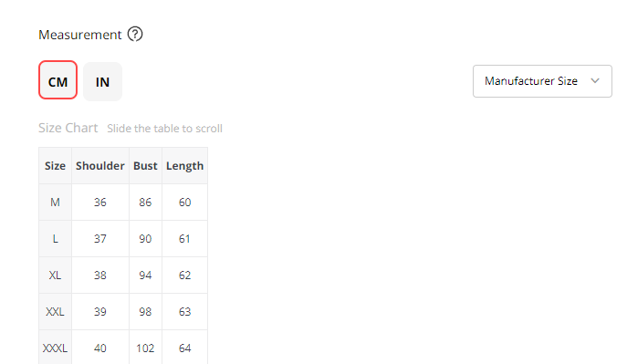627x364 pixels.
Task: Click the Measurement heading text
Action: (80, 35)
